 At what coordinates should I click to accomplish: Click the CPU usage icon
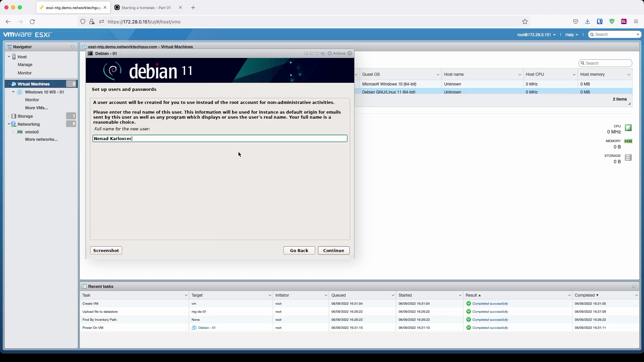click(x=628, y=128)
